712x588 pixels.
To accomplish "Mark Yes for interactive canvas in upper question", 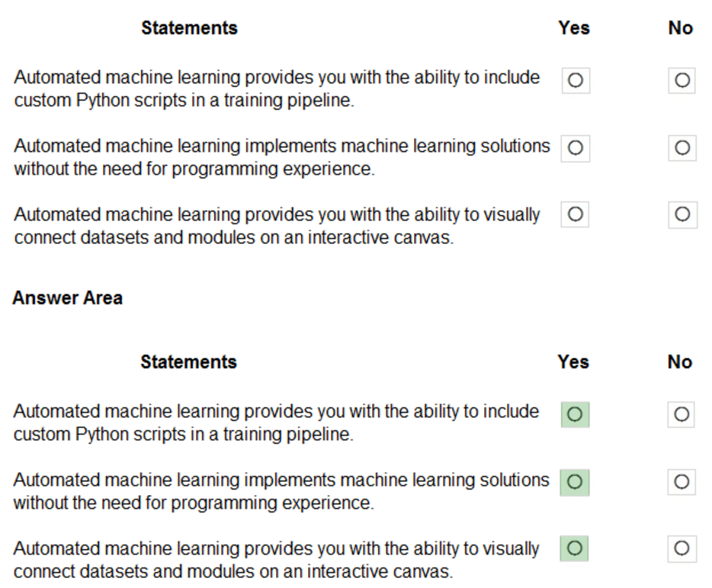I will [x=576, y=215].
